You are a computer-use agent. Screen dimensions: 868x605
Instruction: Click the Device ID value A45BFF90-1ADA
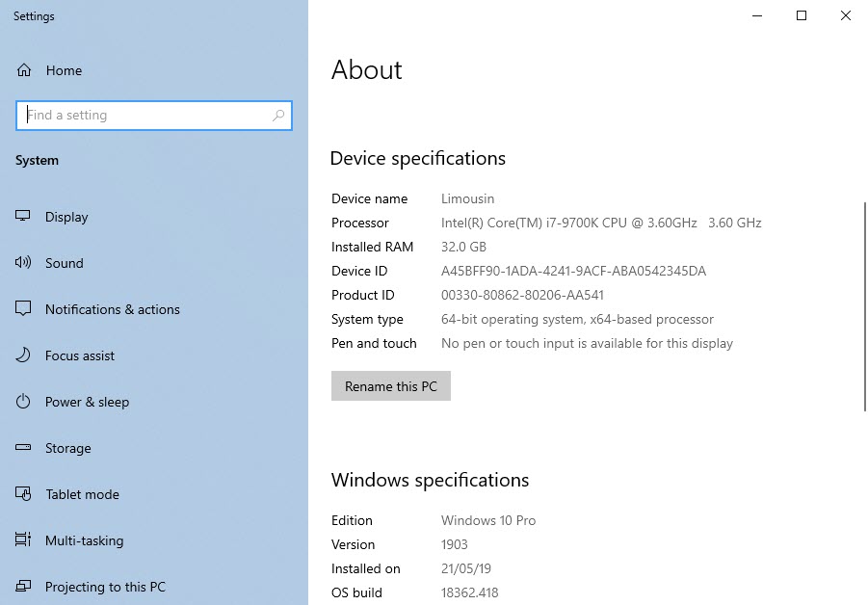[573, 271]
